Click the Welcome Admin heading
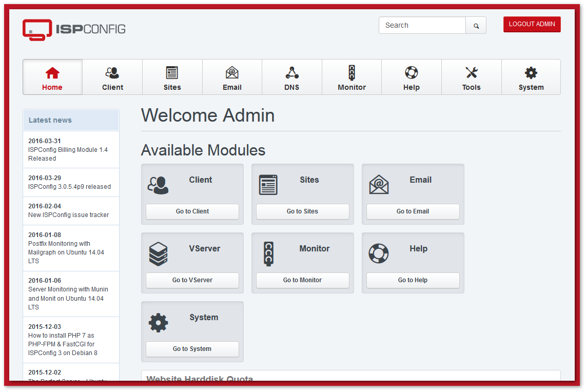Viewport: 586px width, 392px height. (208, 115)
